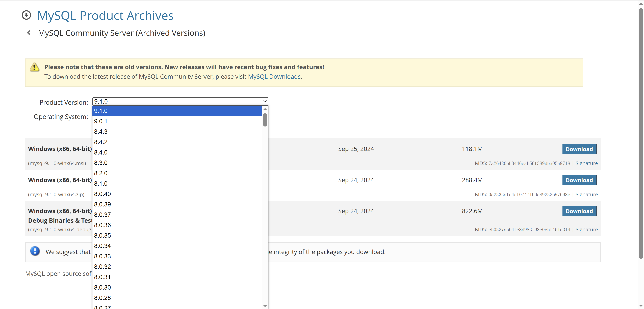Image resolution: width=644 pixels, height=309 pixels.
Task: Download the 288.4M zip archive
Action: (579, 180)
